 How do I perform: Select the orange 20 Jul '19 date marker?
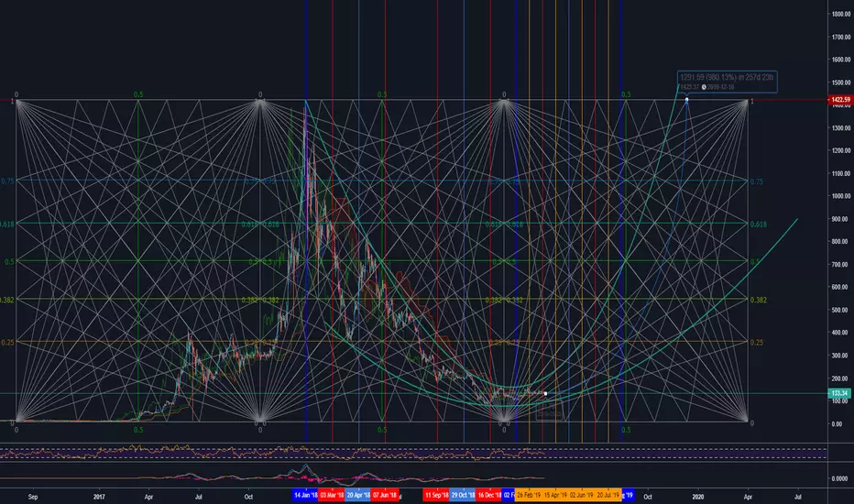608,495
